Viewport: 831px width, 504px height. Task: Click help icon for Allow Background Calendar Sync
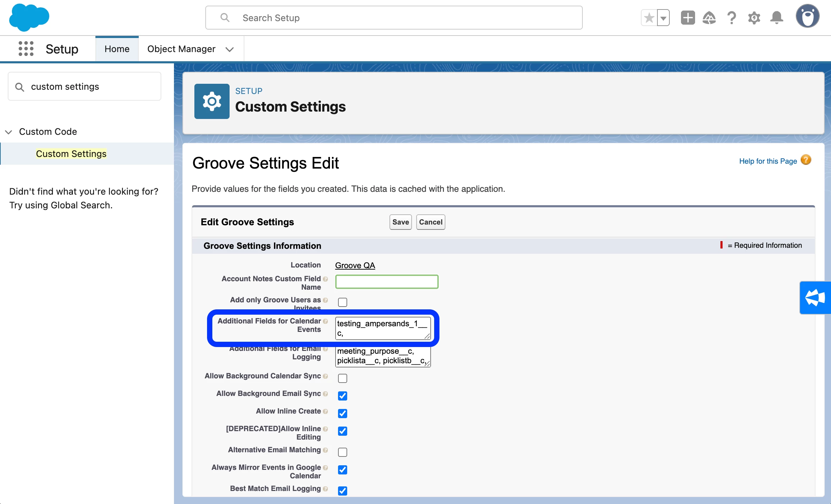(325, 376)
